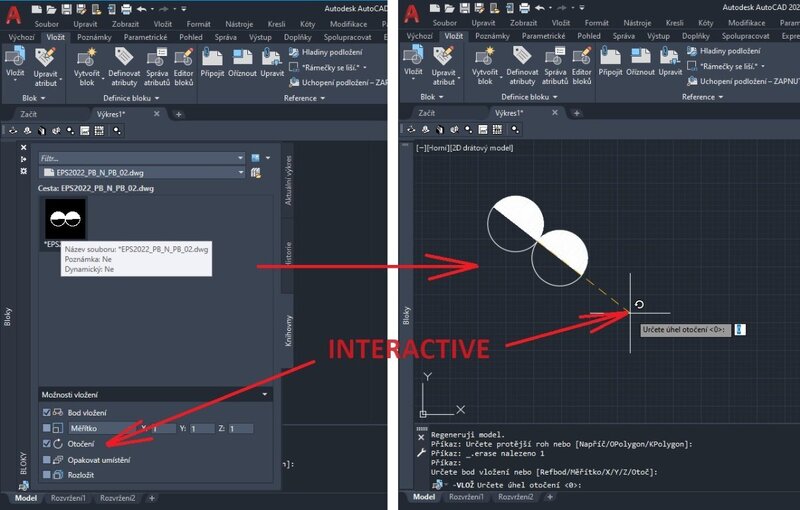The image size is (800, 510).
Task: Uncheck the Bod vložení checkbox
Action: tap(46, 412)
